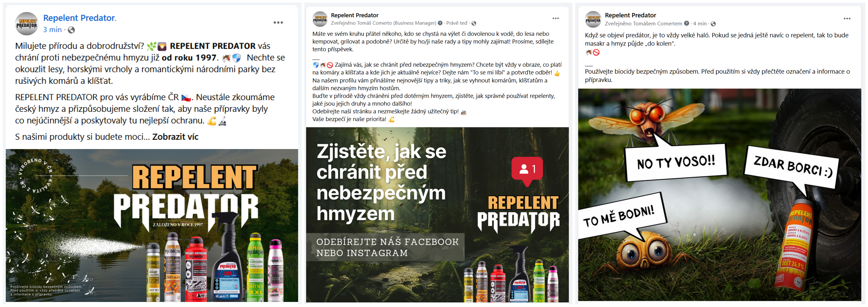Open the three-dot menu on third post
Viewport: 868px width, 307px height.
coord(847,19)
